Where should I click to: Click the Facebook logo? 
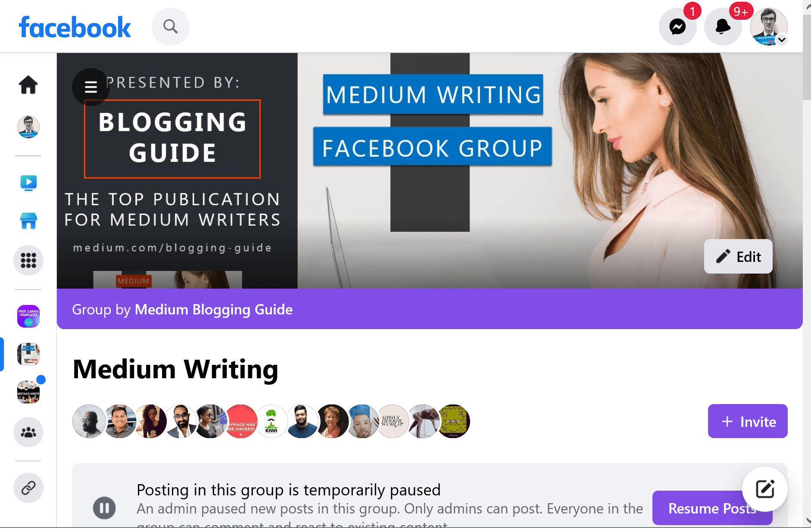[75, 28]
